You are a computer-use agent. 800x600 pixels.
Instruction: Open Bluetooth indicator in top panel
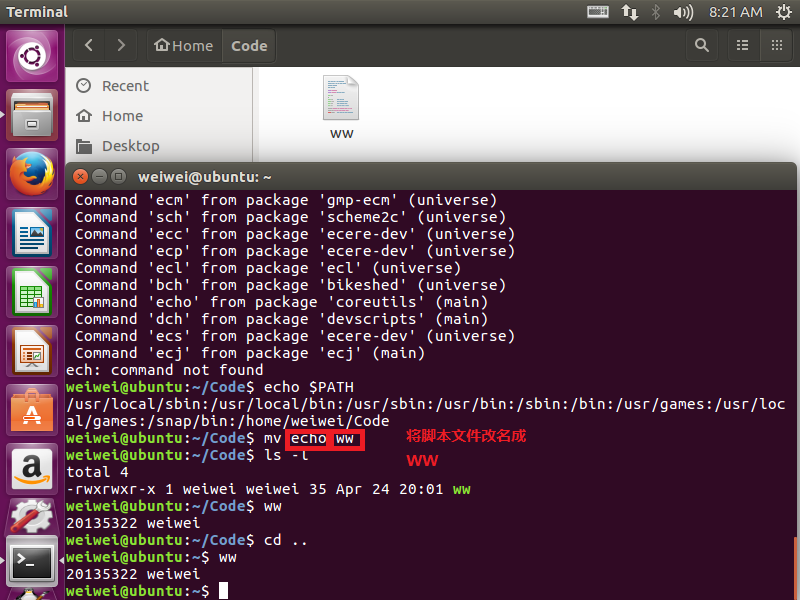pos(656,12)
